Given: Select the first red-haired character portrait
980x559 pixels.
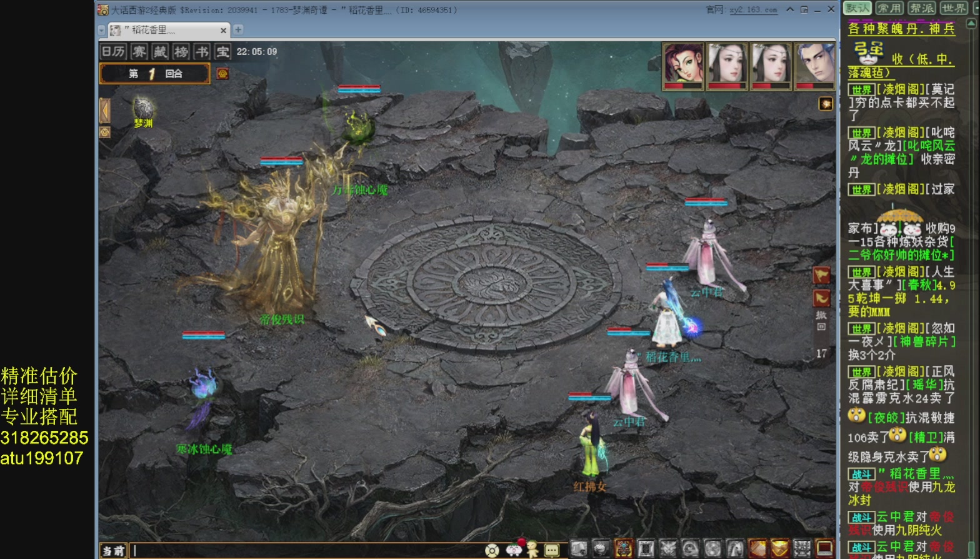Looking at the screenshot, I should pos(683,66).
